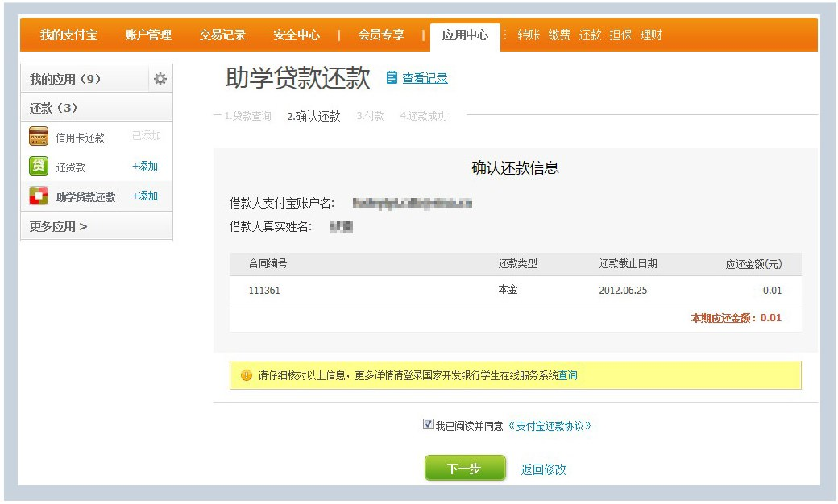This screenshot has width=838, height=504.
Task: Select contract row 111361 in the table
Action: pos(264,291)
